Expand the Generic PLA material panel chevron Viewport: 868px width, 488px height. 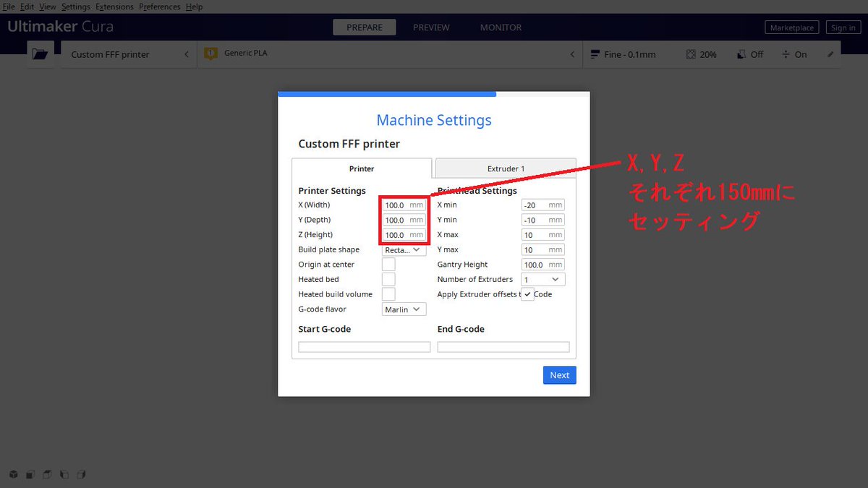572,54
